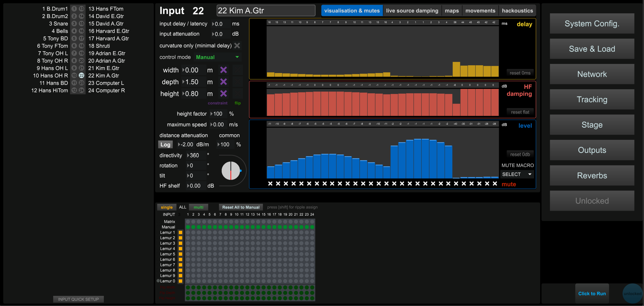This screenshot has height=306, width=644.
Task: Toggle the Log distance attenuation button
Action: pyautogui.click(x=165, y=144)
